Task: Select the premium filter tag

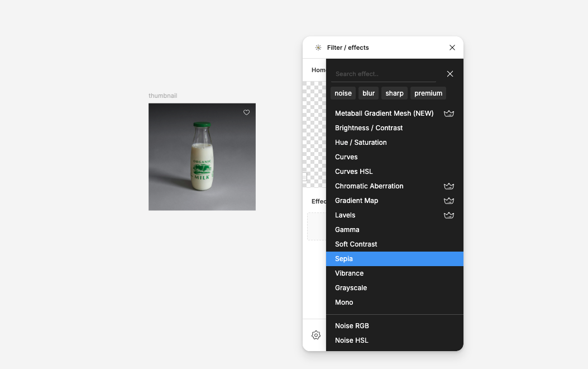Action: click(428, 93)
